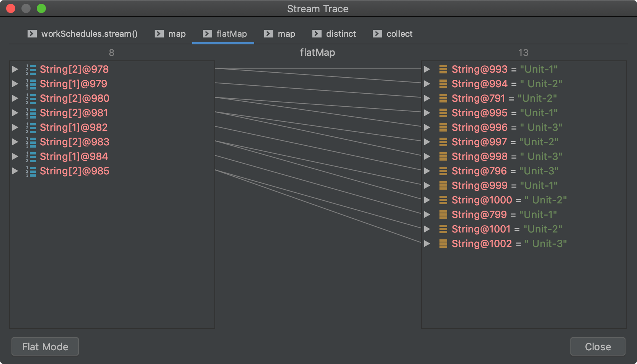Screen dimensions: 637x364
Task: Click the string icon beside String@993
Action: click(443, 69)
